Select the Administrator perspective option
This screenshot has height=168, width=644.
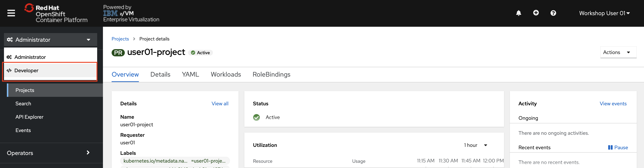[x=50, y=57]
